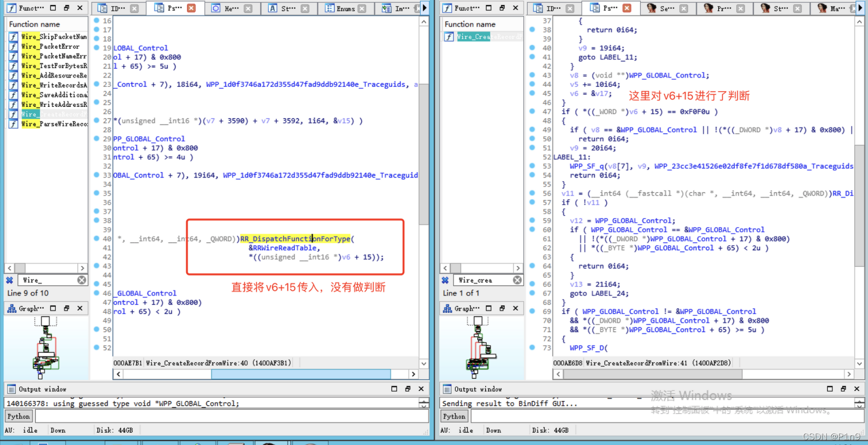The width and height of the screenshot is (868, 445).
Task: Click left graph overview thumbnail
Action: click(46, 348)
